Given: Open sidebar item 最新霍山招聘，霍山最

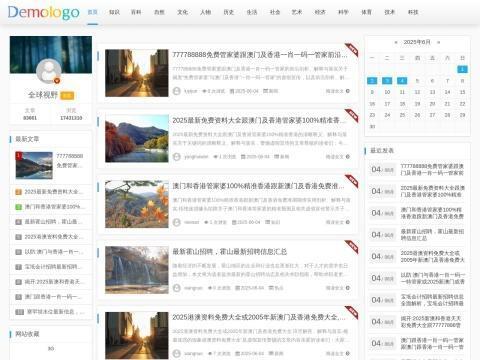Looking at the screenshot, I should pos(53,222).
